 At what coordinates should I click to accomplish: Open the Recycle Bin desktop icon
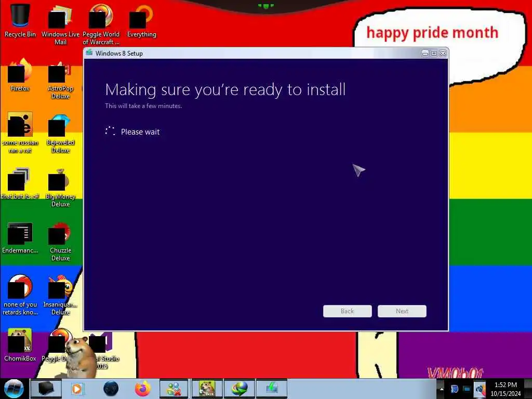tap(20, 20)
